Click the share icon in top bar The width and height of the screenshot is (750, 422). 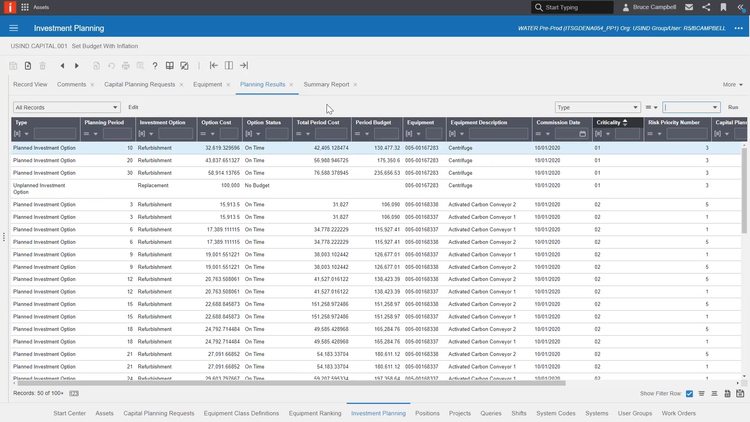pyautogui.click(x=706, y=7)
